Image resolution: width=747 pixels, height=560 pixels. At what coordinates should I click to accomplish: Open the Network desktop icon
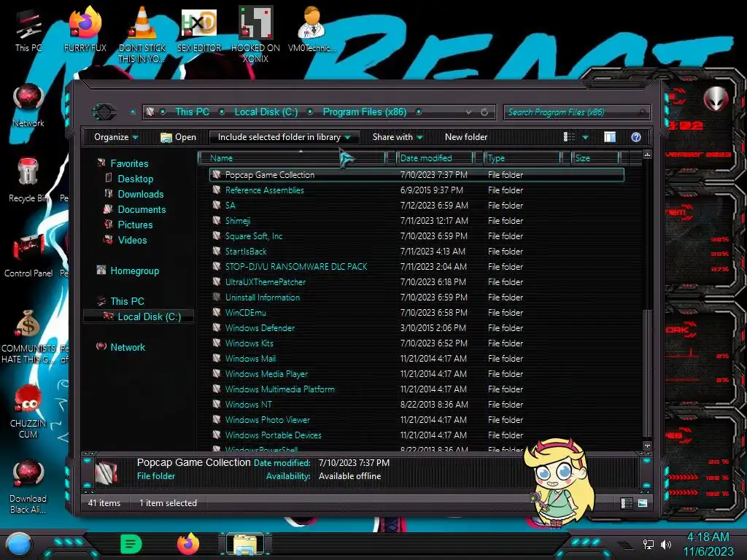point(28,106)
